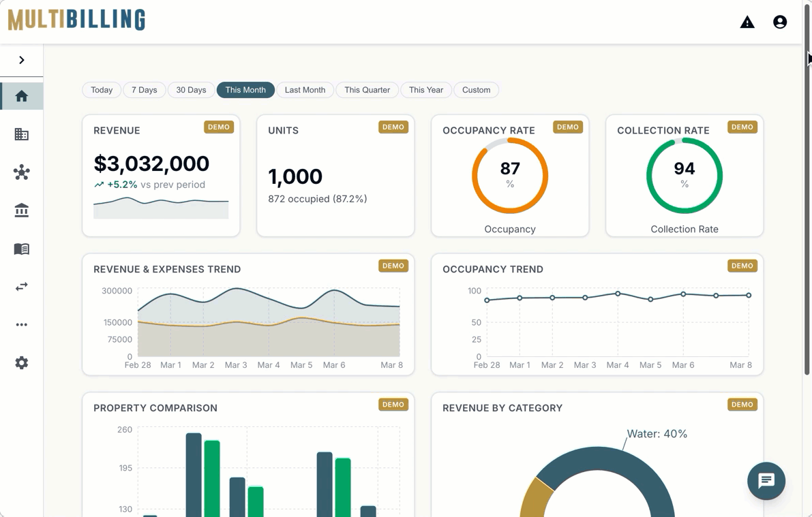Click the DEMO badge on the Revenue card

coord(219,127)
